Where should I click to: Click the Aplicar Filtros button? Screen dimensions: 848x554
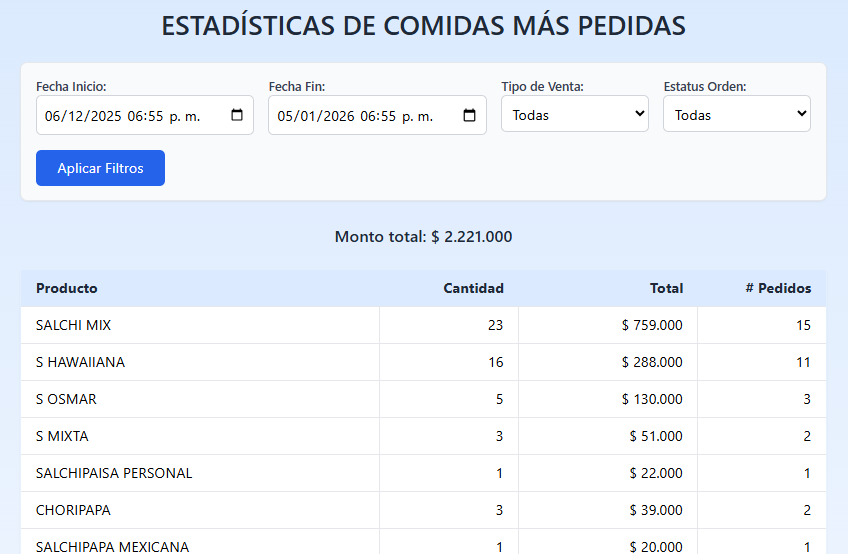(x=100, y=168)
